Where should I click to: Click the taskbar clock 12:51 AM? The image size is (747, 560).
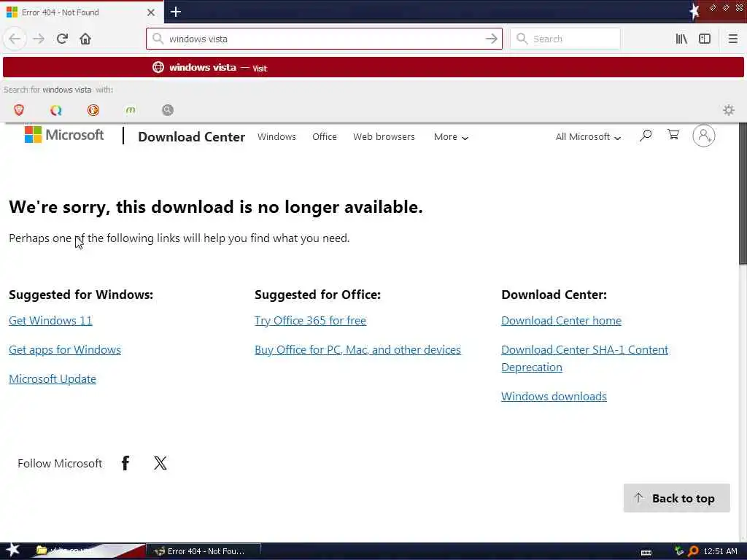[720, 551]
